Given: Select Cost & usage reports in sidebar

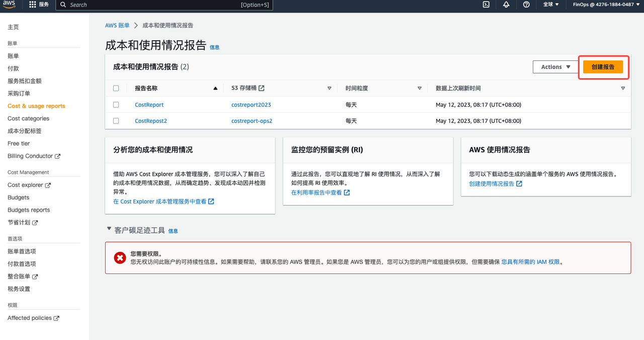Looking at the screenshot, I should point(36,106).
